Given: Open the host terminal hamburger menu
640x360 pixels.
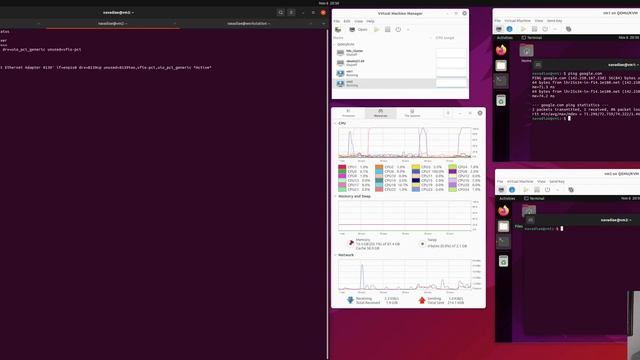Looking at the screenshot, I should point(291,13).
